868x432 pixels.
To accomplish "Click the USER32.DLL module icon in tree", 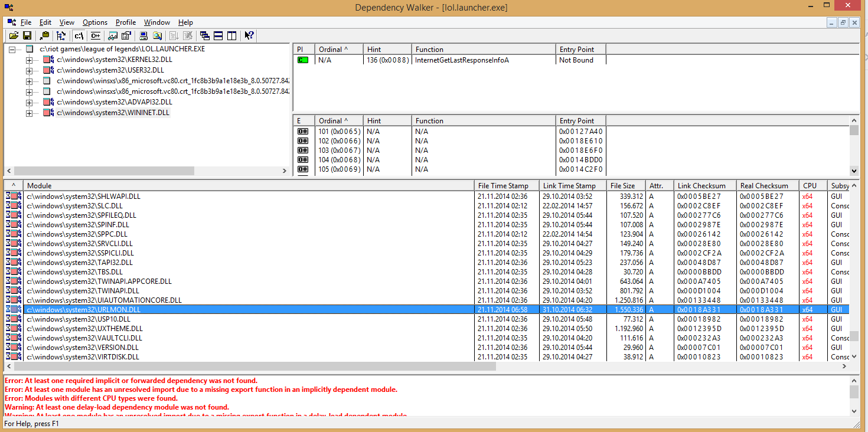I will pos(48,70).
